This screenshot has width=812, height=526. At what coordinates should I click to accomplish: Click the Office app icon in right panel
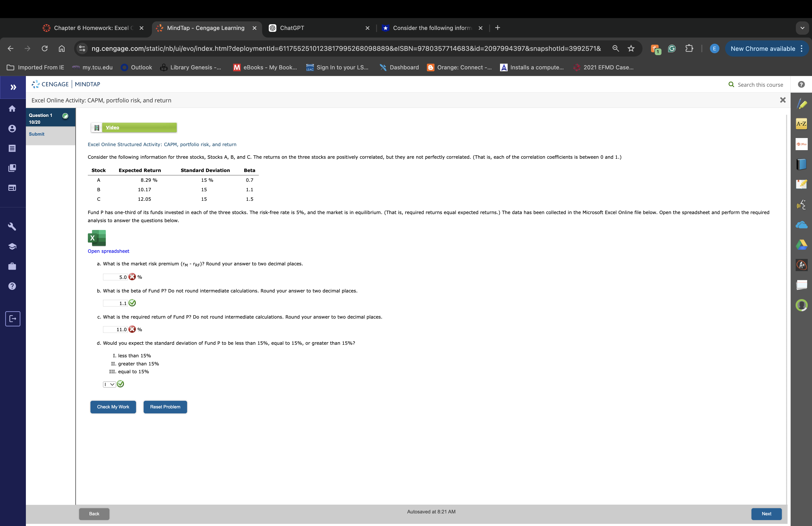[801, 144]
